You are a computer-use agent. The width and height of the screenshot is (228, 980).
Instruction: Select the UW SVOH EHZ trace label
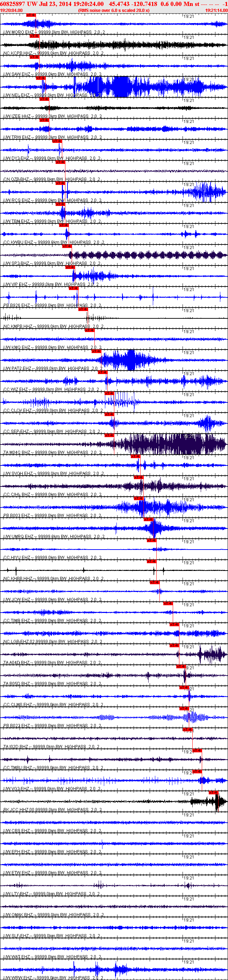(54, 473)
